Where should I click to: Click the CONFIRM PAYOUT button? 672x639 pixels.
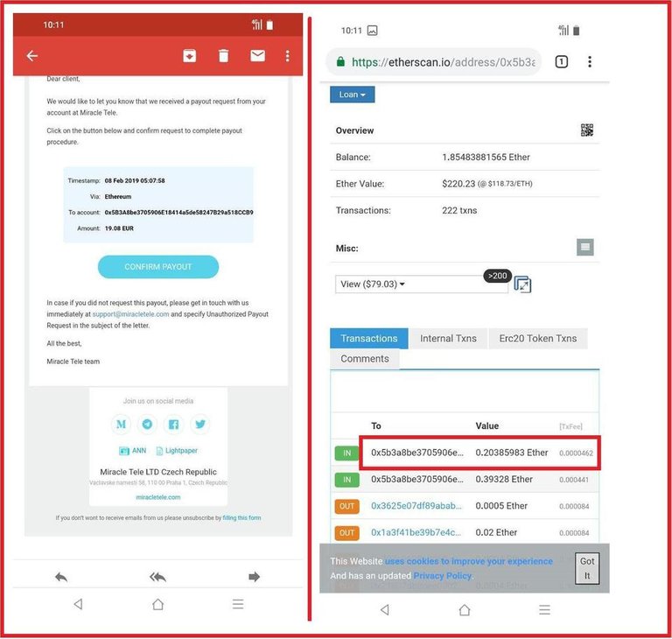point(158,267)
